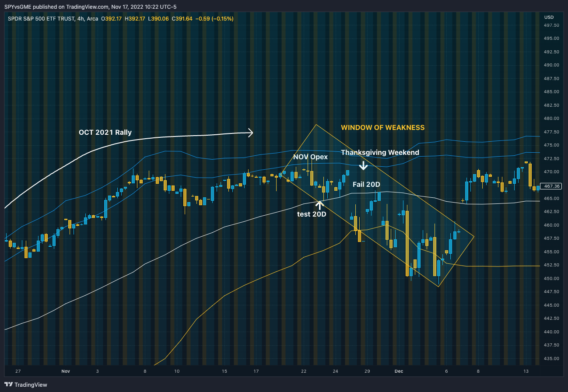Image resolution: width=568 pixels, height=392 pixels.
Task: Click 485.00 on the price axis
Action: pos(551,91)
